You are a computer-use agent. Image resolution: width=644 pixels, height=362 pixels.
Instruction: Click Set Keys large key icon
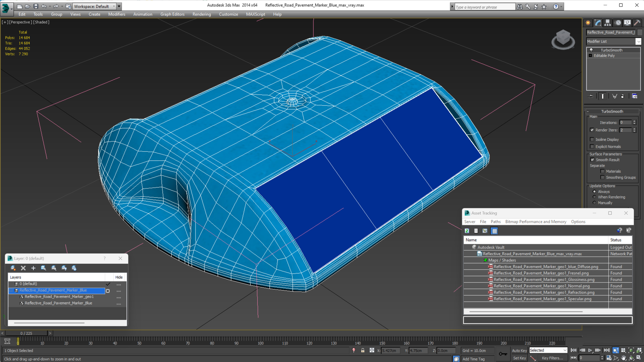pyautogui.click(x=503, y=354)
